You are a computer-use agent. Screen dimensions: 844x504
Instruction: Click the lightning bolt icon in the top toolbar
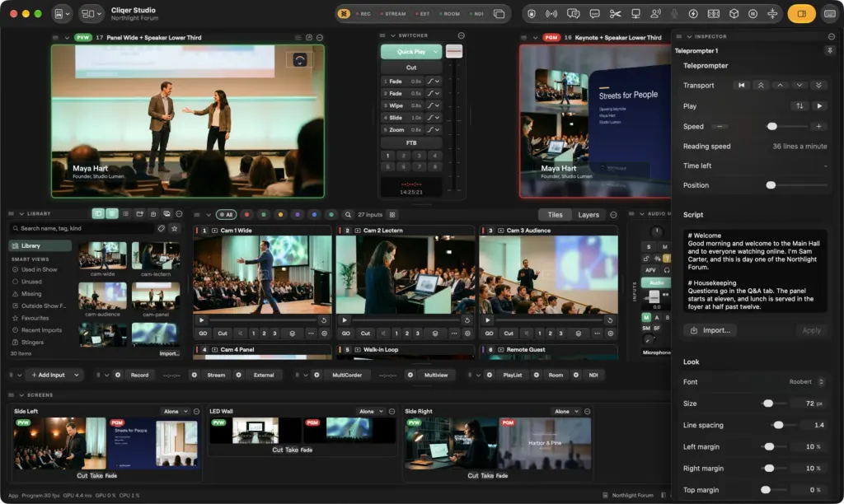[x=693, y=14]
